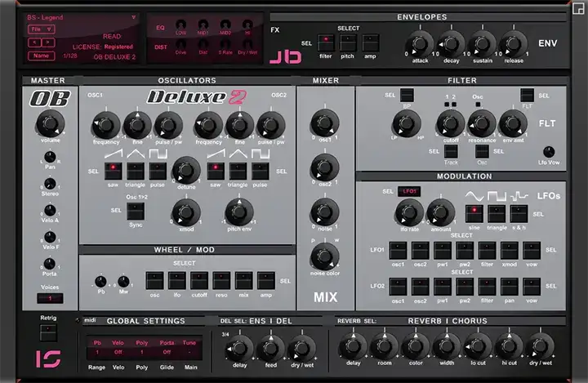Click the mixer noise level knob
This screenshot has height=383, width=588.
pos(325,212)
